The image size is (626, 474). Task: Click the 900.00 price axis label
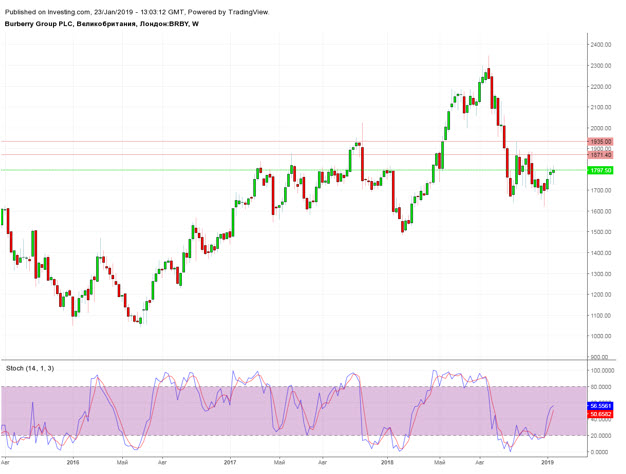pos(600,357)
